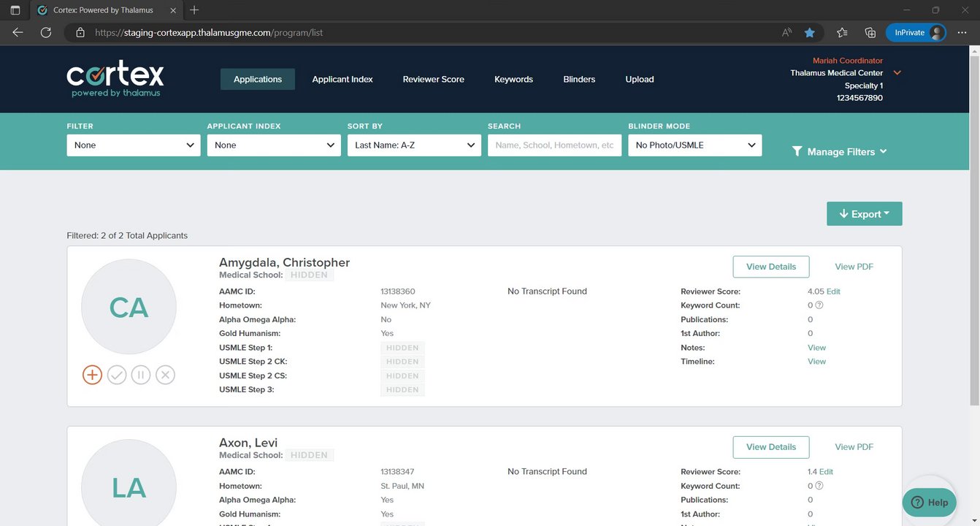Open keyword count help icon for Amygdala
This screenshot has height=526, width=980.
[x=819, y=305]
